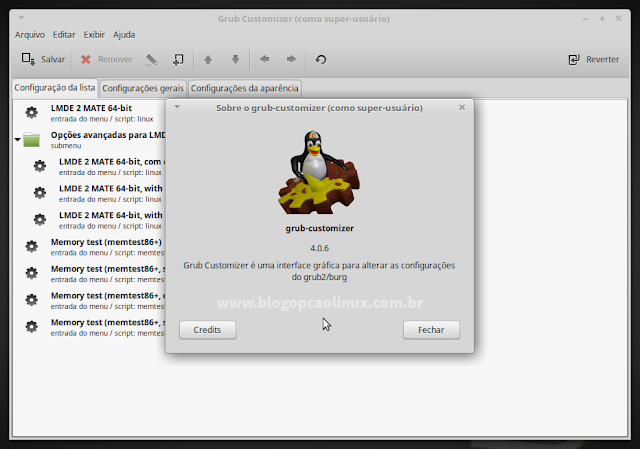Open the Ajuda menu
The width and height of the screenshot is (640, 449).
124,35
